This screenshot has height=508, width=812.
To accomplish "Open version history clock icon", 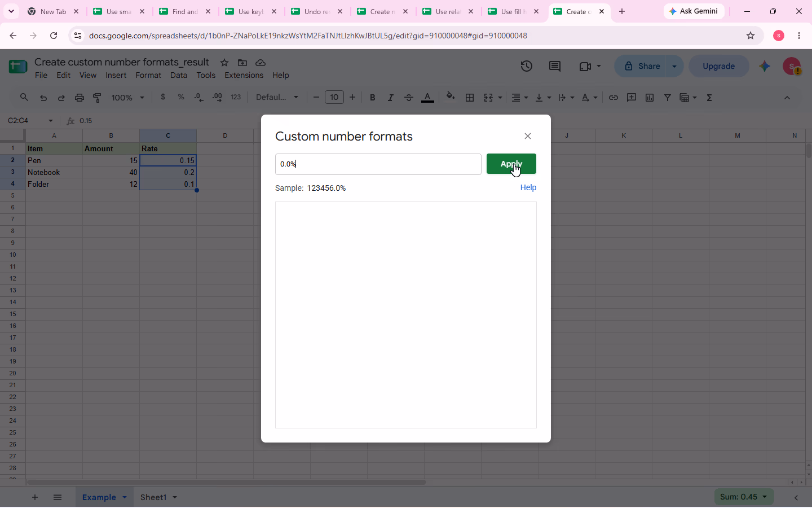I will [x=527, y=66].
